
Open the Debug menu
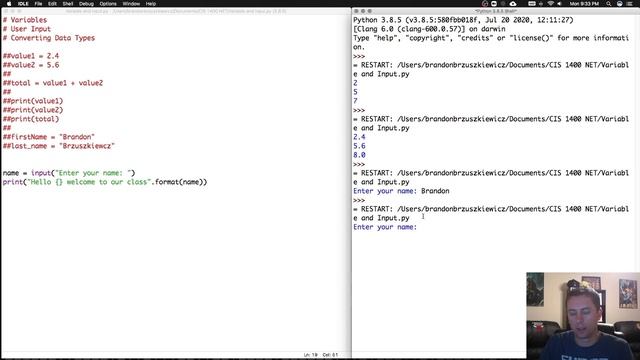86,4
